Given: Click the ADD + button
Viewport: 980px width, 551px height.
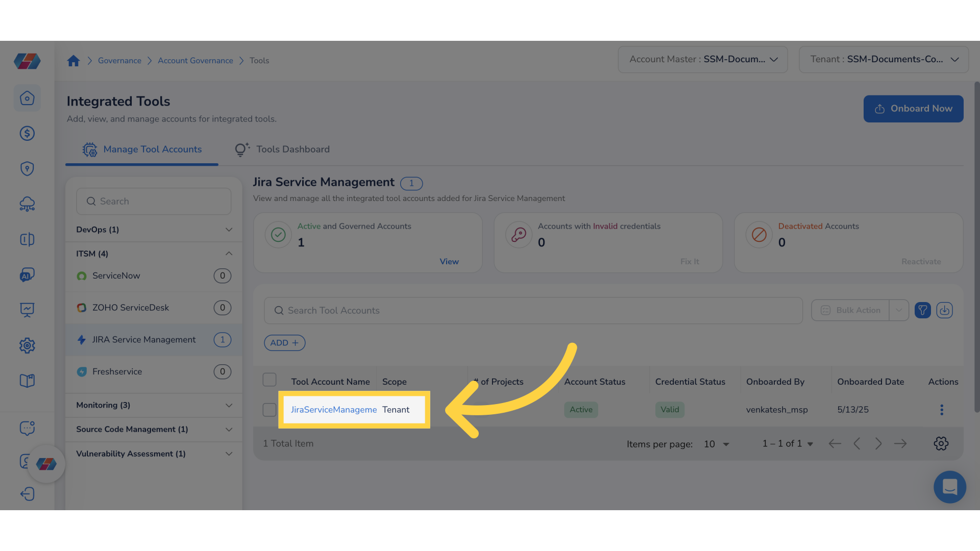Looking at the screenshot, I should coord(284,343).
